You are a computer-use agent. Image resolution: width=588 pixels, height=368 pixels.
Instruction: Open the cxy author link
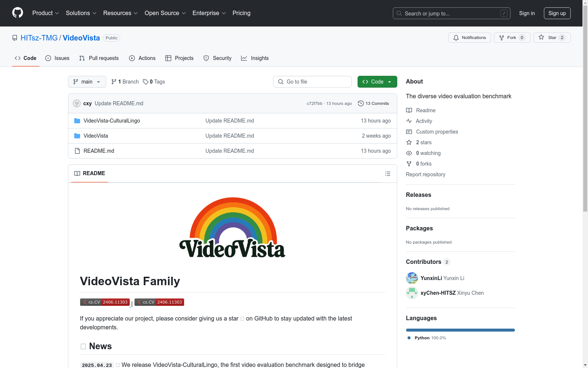coord(87,103)
